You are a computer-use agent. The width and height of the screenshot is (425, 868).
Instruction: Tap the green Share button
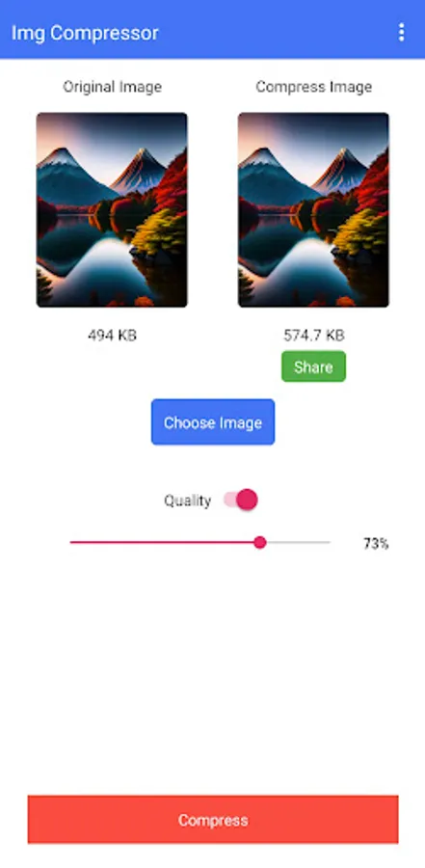[x=314, y=366]
